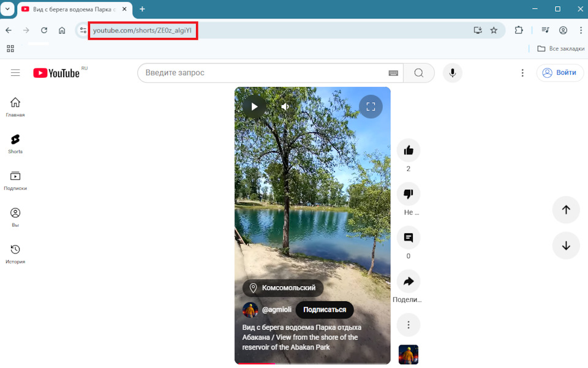Go to the next short with the down arrow

point(566,246)
